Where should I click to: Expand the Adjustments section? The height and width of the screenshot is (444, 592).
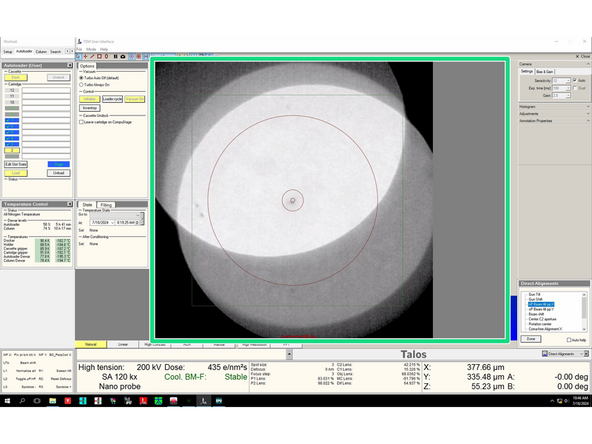[x=588, y=113]
